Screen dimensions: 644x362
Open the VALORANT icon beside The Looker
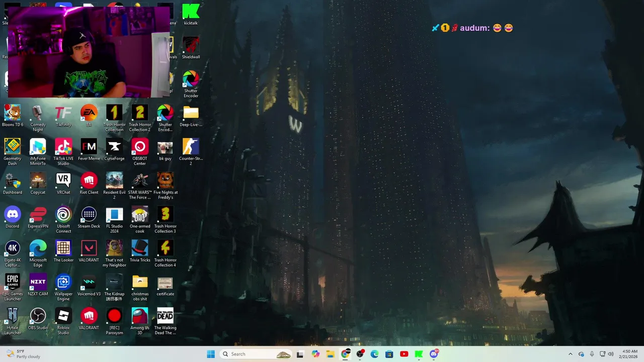pos(89,251)
